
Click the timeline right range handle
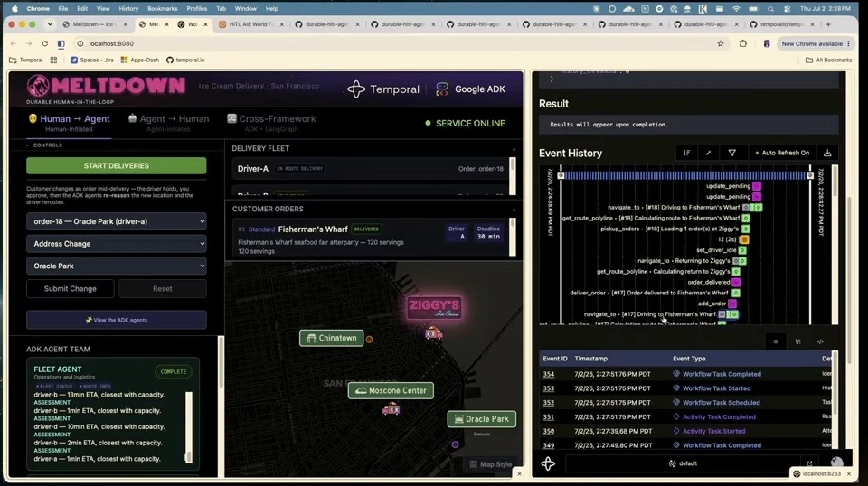click(x=810, y=175)
